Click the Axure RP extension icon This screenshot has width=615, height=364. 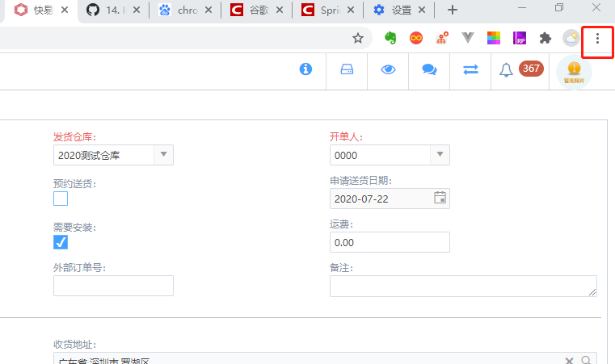(520, 38)
